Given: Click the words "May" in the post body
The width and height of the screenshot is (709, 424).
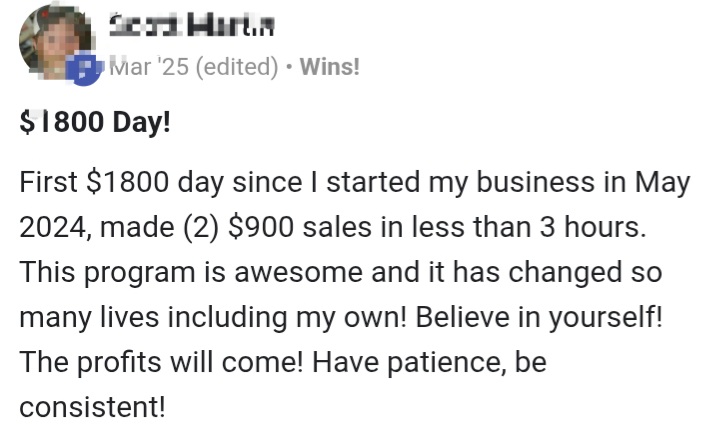Looking at the screenshot, I should tap(663, 183).
